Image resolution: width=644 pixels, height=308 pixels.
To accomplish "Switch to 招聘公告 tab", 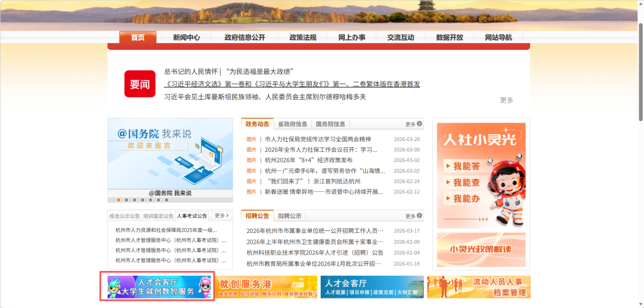I will [257, 216].
